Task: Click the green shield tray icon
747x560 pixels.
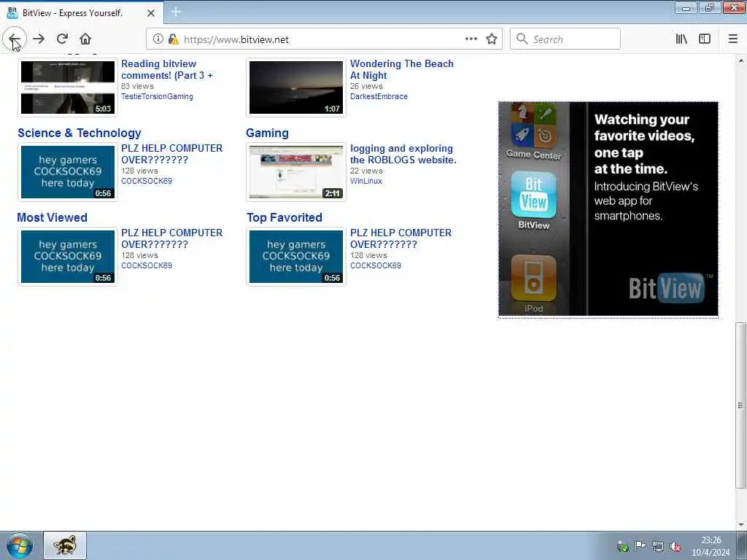Action: pyautogui.click(x=622, y=546)
